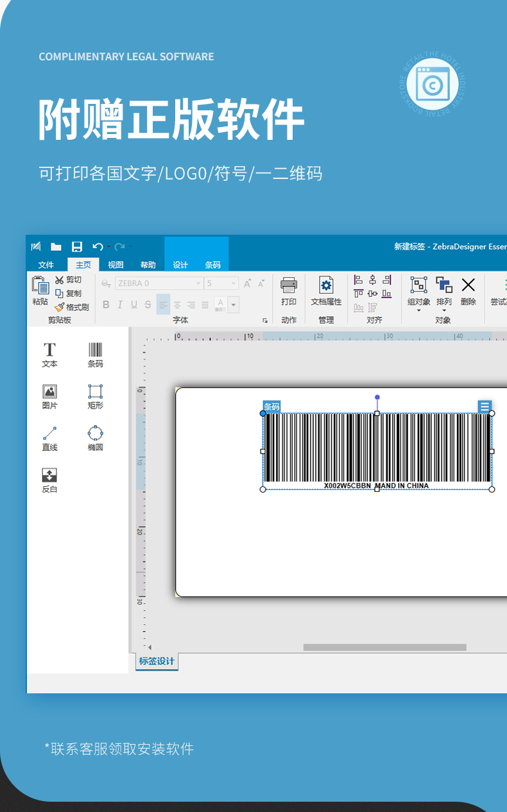Image resolution: width=507 pixels, height=812 pixels.
Task: Align objects to vertical middle
Action: [372, 294]
